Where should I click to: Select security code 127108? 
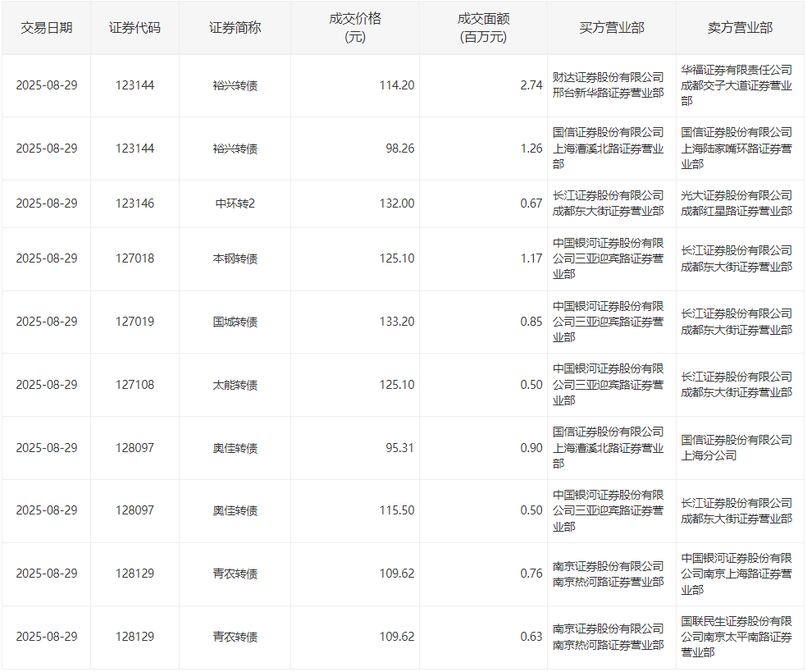[x=134, y=385]
